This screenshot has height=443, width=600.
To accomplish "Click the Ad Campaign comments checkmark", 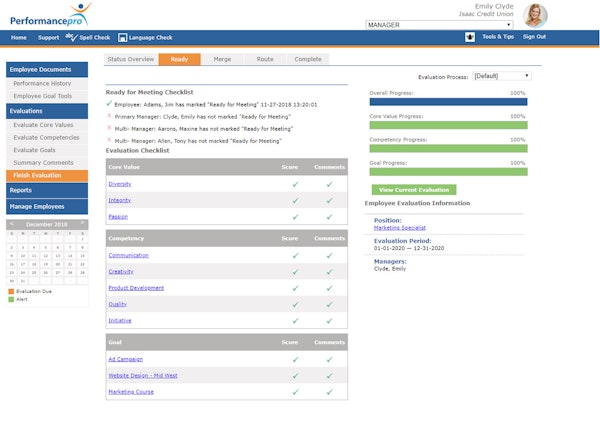I will (x=330, y=359).
